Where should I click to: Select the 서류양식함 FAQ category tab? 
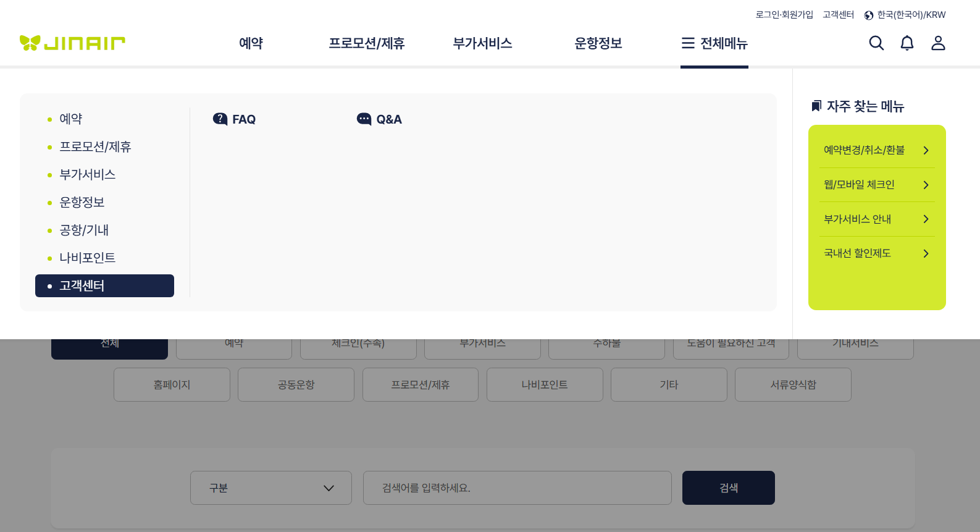click(x=793, y=384)
